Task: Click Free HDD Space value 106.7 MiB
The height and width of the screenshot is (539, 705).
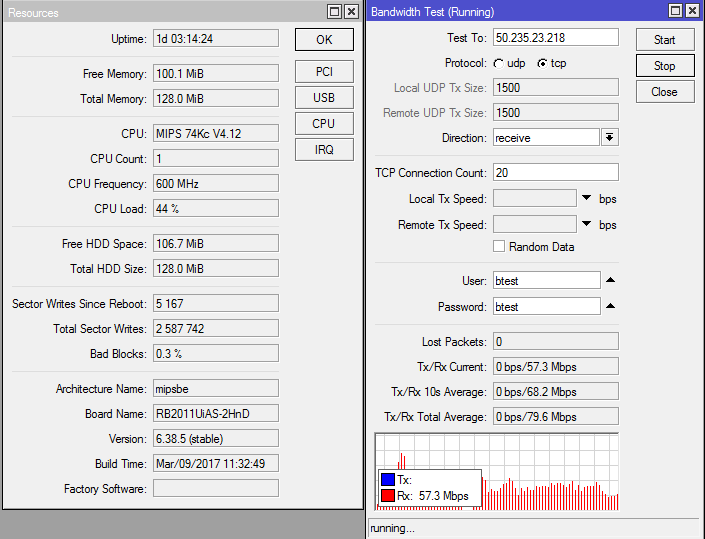Action: [216, 244]
